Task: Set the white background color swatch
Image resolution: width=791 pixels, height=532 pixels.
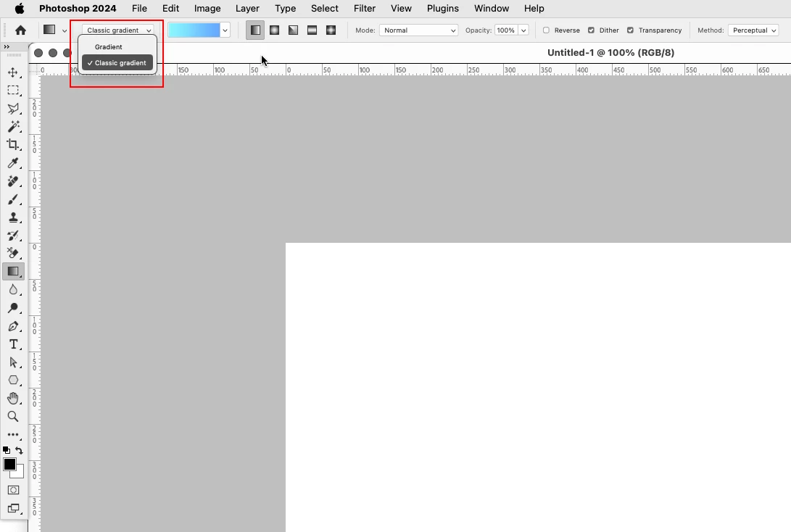Action: 20,474
